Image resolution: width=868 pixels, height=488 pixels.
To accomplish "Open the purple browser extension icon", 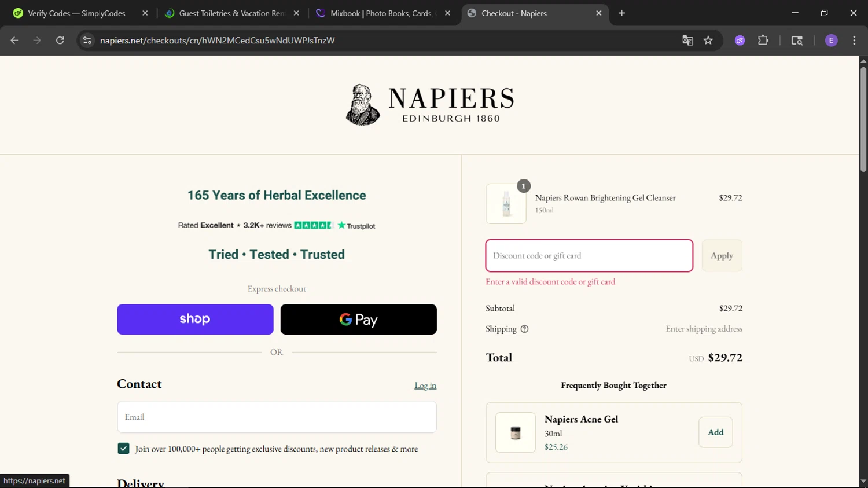I will click(x=740, y=41).
